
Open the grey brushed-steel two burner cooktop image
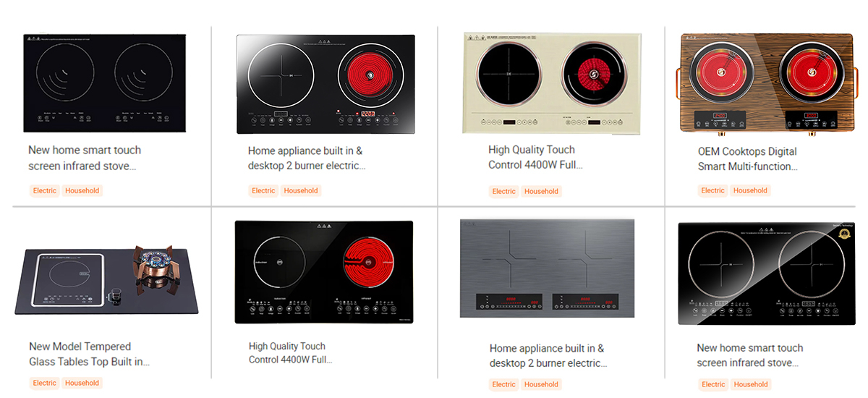click(x=548, y=268)
